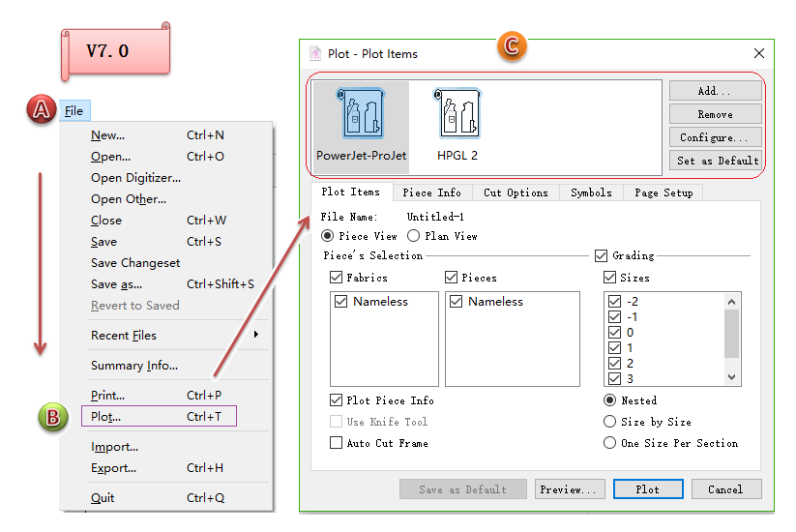
Task: Uncheck size -2 in Sizes list
Action: pos(614,302)
